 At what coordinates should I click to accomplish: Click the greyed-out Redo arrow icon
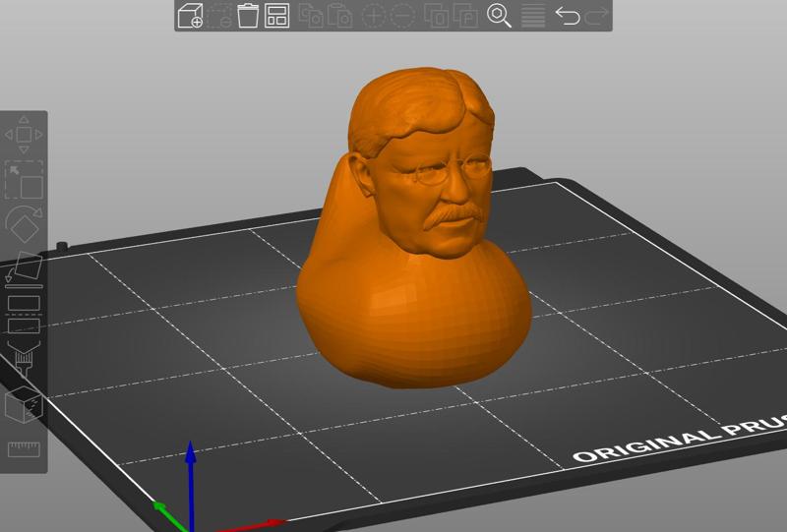pyautogui.click(x=597, y=16)
